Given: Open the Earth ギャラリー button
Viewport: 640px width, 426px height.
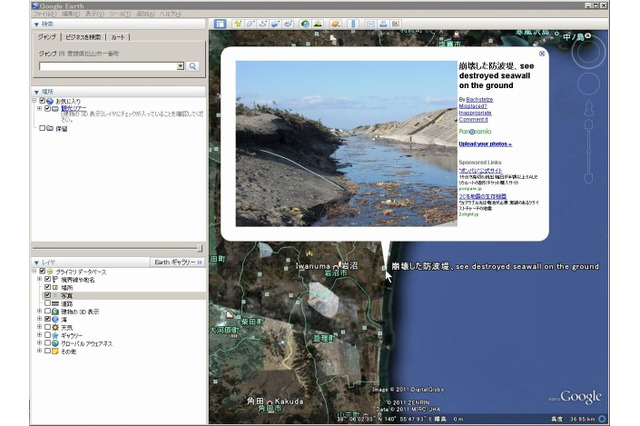Looking at the screenshot, I should click(177, 262).
